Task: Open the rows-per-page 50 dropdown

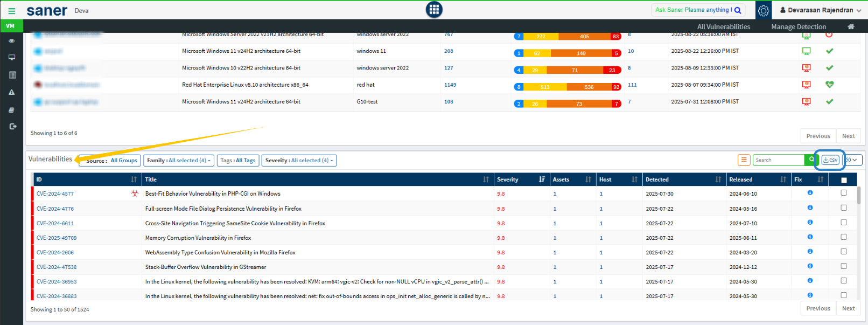Action: click(852, 160)
